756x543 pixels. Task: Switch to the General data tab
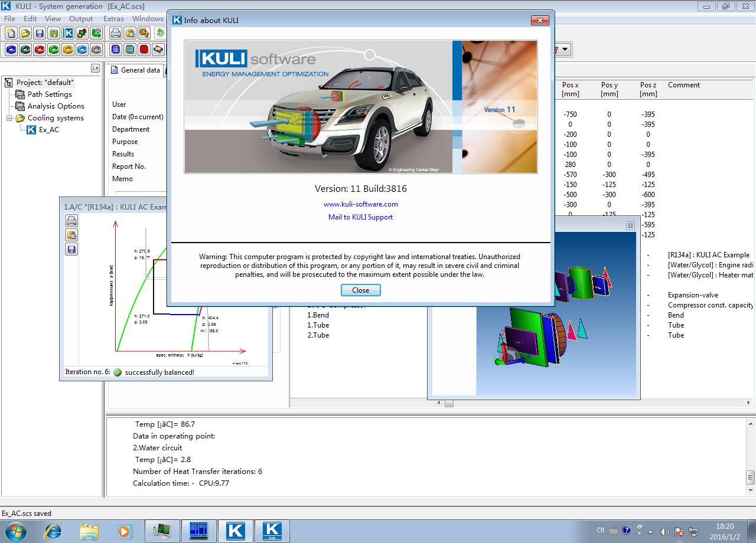136,70
